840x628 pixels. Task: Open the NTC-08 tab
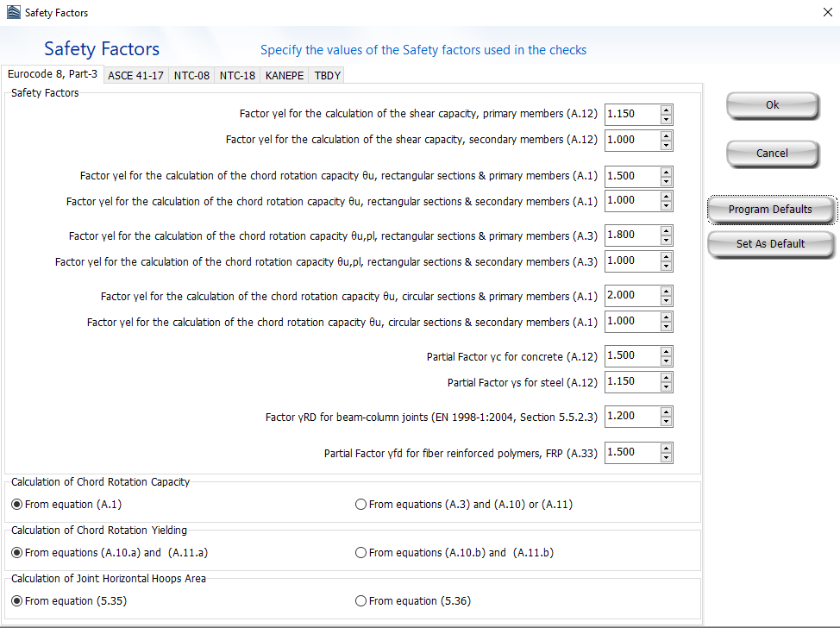[191, 75]
